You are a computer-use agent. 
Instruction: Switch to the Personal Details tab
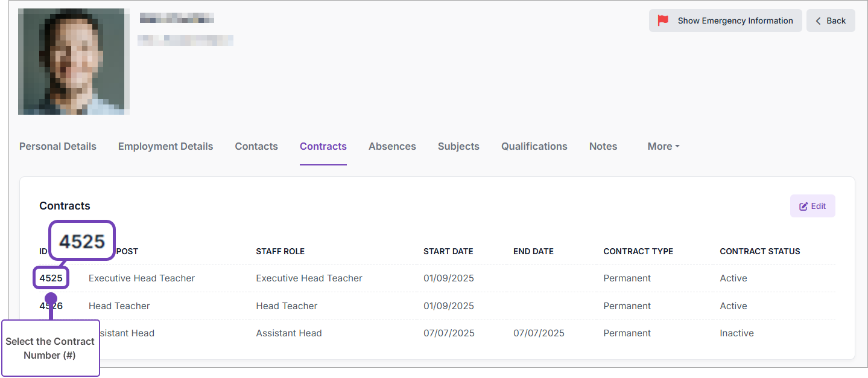(58, 147)
